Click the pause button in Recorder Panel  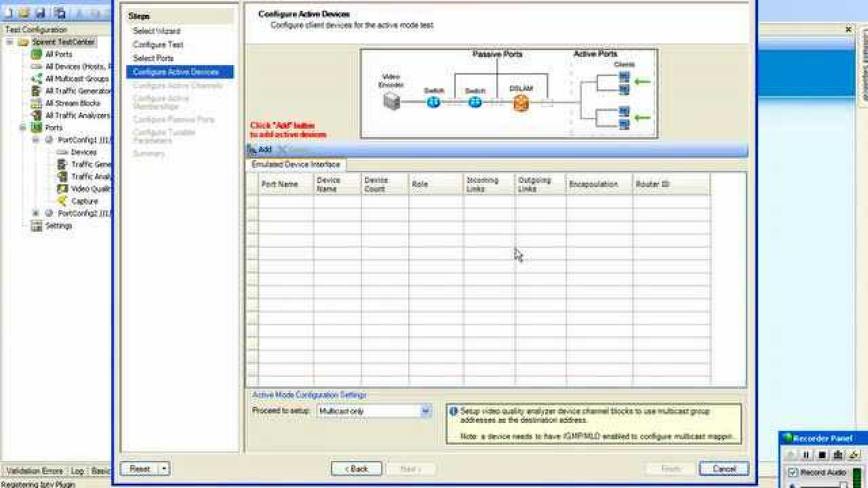click(807, 455)
